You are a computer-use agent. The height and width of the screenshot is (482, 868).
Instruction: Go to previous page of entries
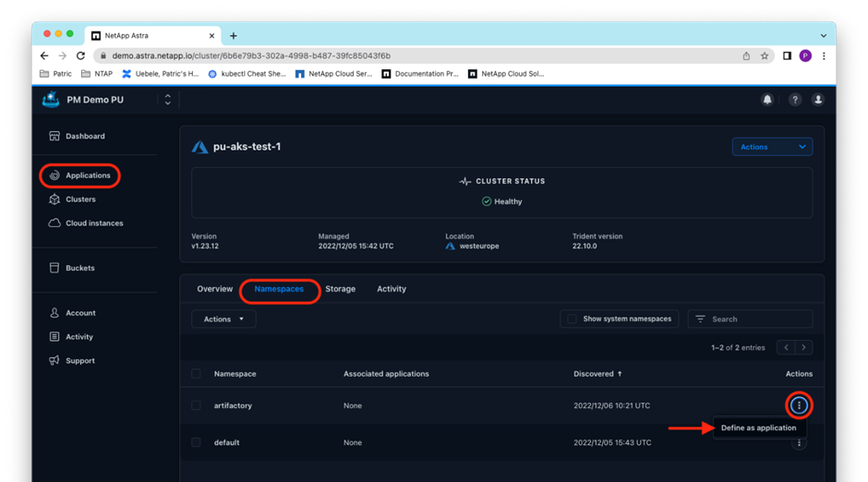786,347
